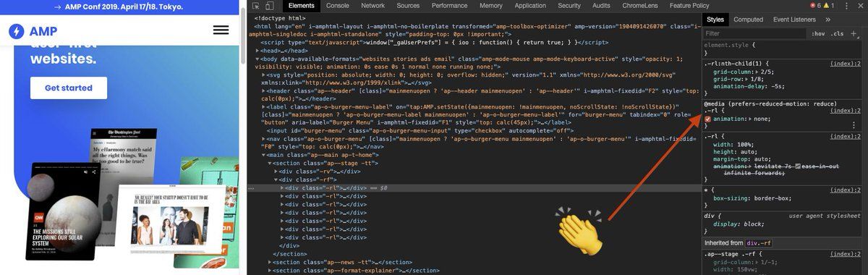Select the Styles sidebar tab
The width and height of the screenshot is (868, 275).
(715, 20)
